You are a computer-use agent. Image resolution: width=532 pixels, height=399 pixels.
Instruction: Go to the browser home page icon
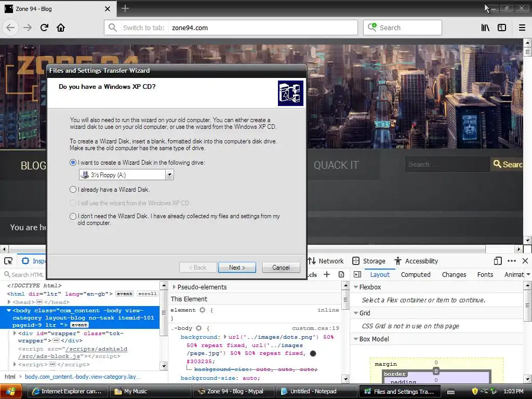61,28
